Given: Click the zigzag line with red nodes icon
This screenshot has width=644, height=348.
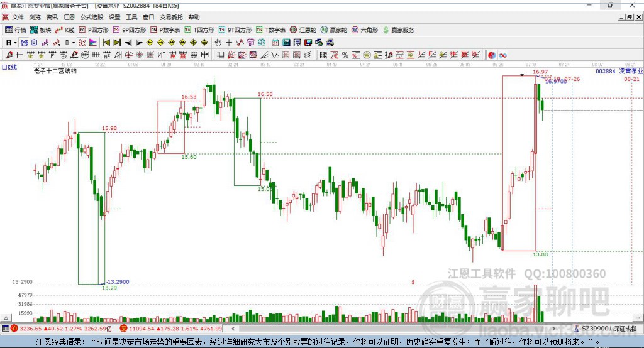Looking at the screenshot, I should click(240, 43).
